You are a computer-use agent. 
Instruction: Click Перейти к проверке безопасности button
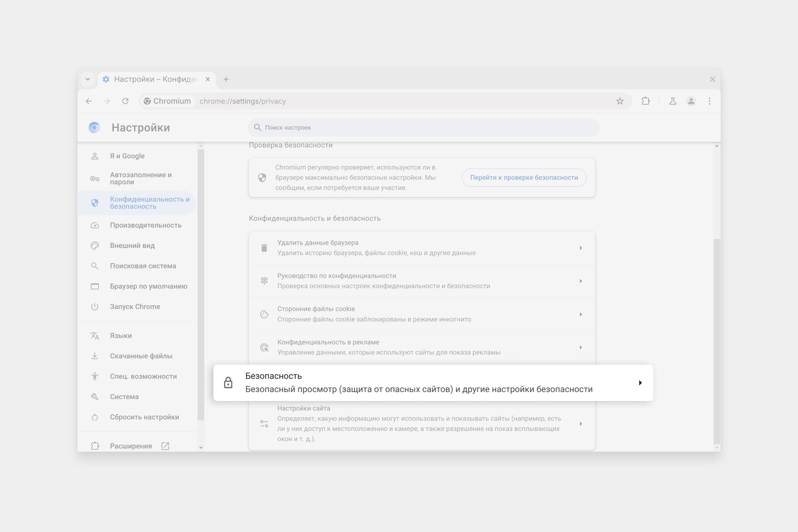[524, 178]
